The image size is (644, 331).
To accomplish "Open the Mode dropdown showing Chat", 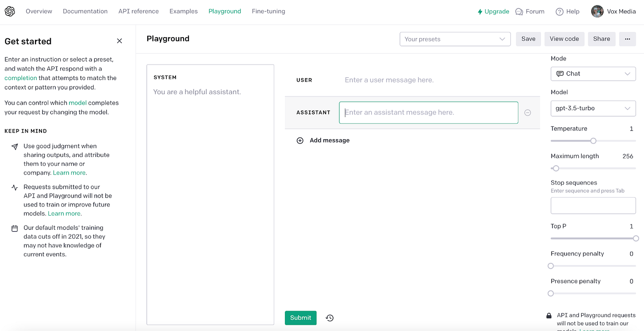I will coord(593,74).
